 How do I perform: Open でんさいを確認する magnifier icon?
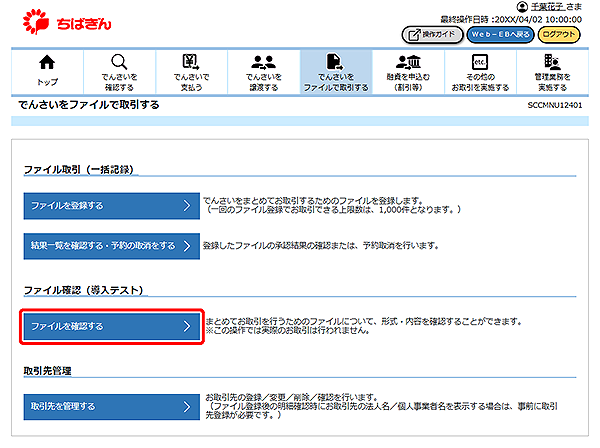(x=119, y=61)
